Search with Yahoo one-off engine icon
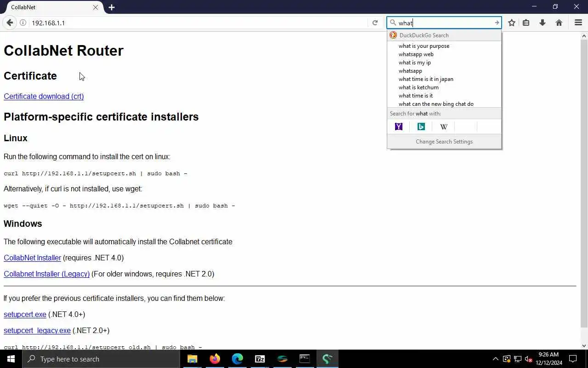 [x=399, y=126]
